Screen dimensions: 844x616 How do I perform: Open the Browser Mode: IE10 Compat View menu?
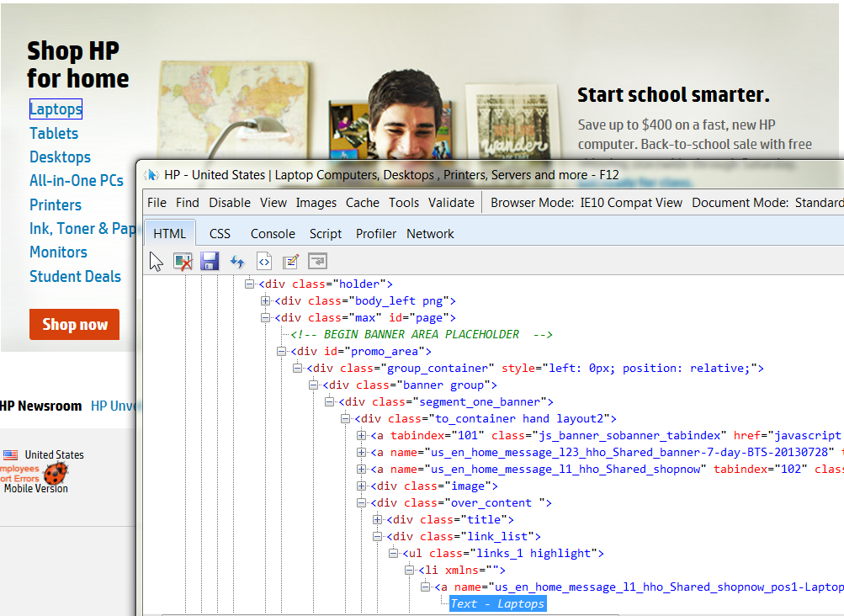pyautogui.click(x=587, y=203)
